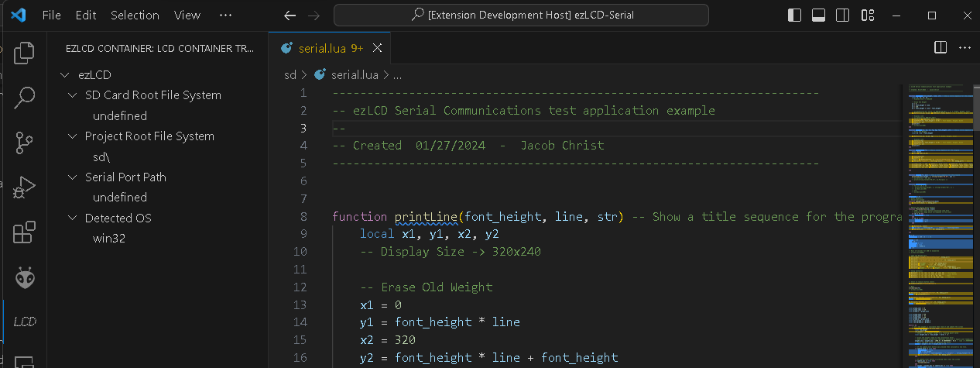Click the Erase Old Weight comment
This screenshot has width=980, height=368.
coord(426,287)
